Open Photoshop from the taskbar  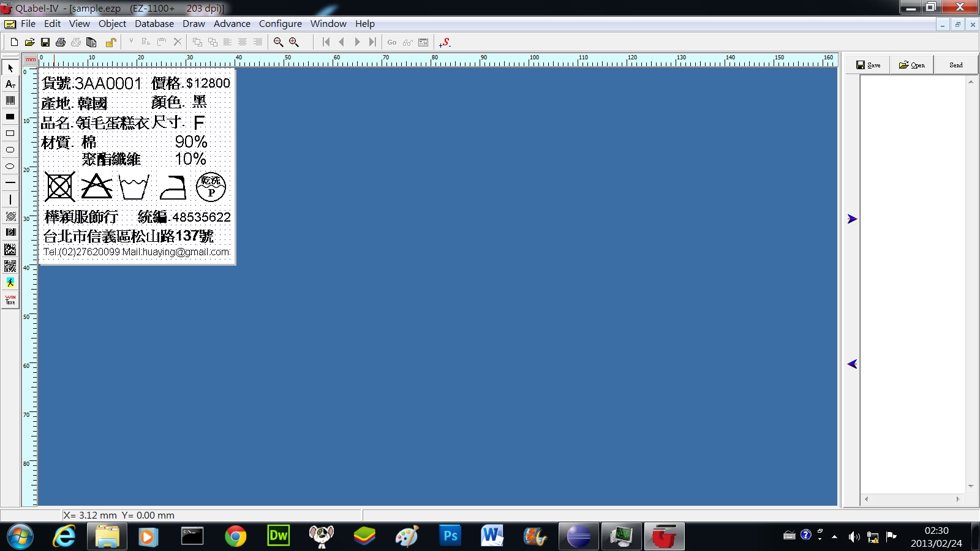coord(450,536)
